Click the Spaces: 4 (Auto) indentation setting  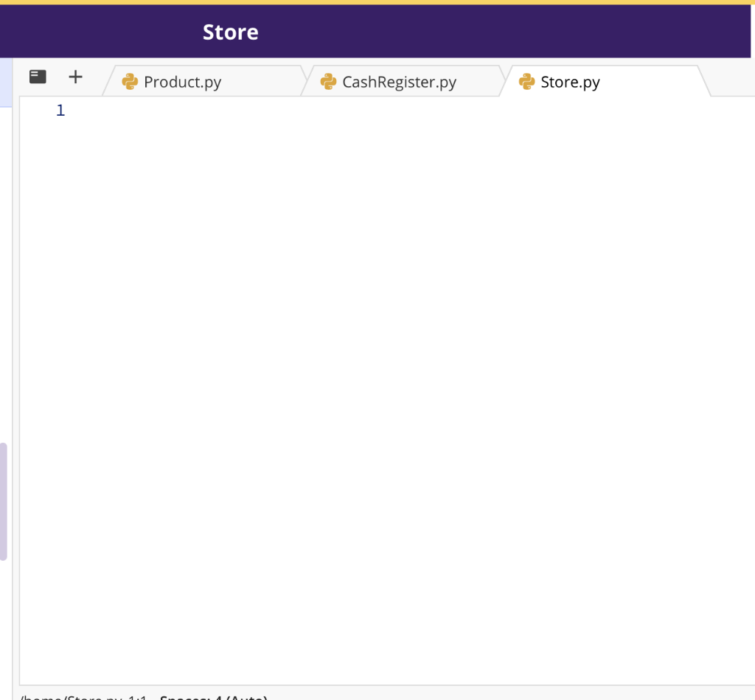tap(213, 697)
